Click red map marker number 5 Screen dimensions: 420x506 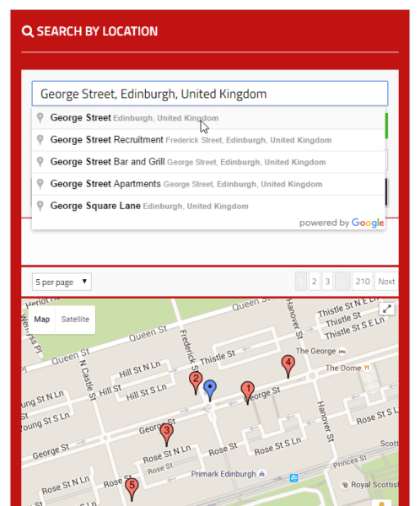132,489
